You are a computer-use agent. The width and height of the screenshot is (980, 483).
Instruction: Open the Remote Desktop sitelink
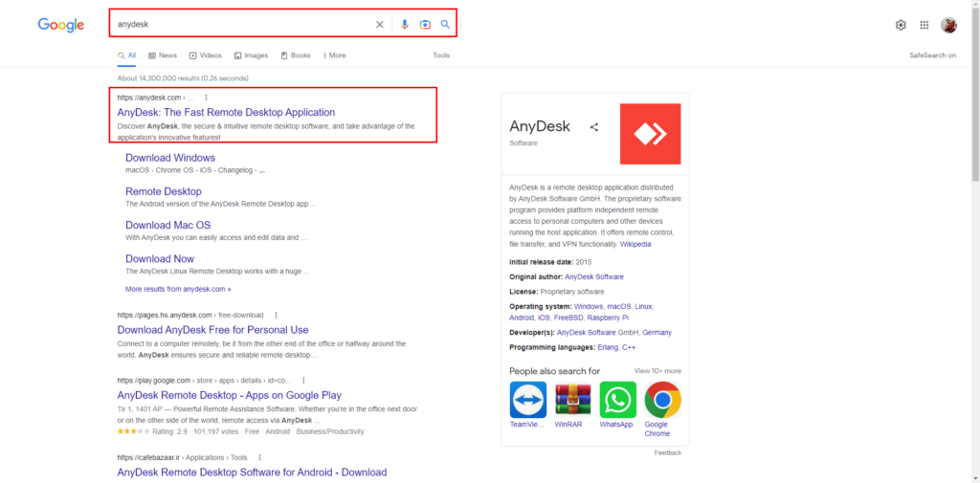tap(164, 191)
